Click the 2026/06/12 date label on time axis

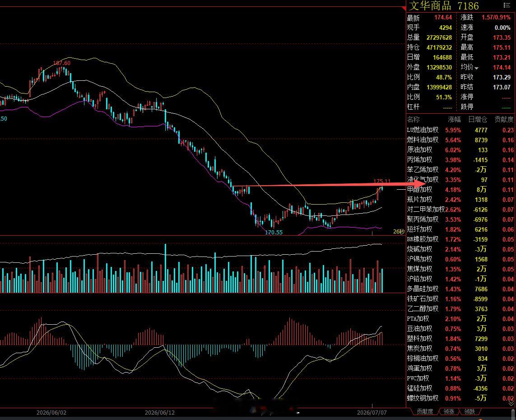tap(160, 412)
